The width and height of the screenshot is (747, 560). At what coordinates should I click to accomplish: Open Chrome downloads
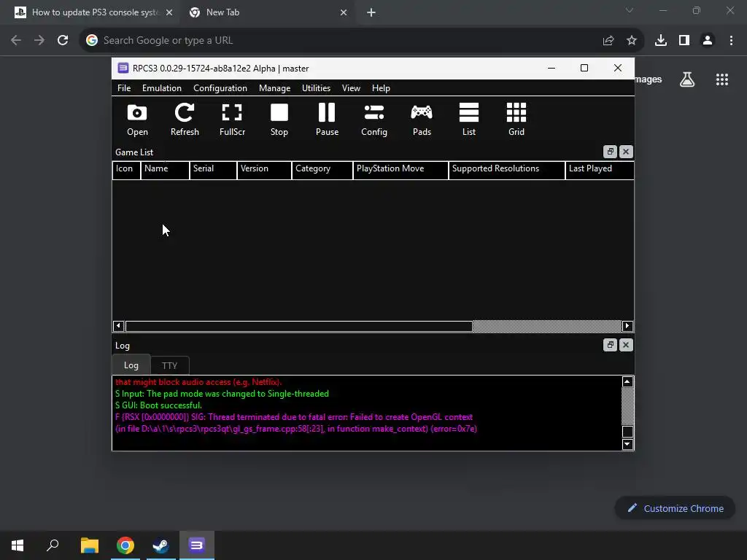pos(661,41)
